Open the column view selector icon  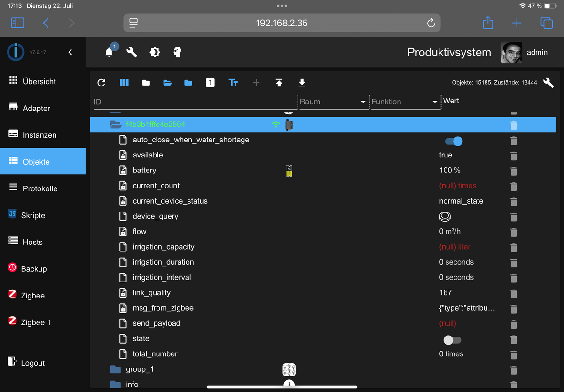(x=124, y=83)
